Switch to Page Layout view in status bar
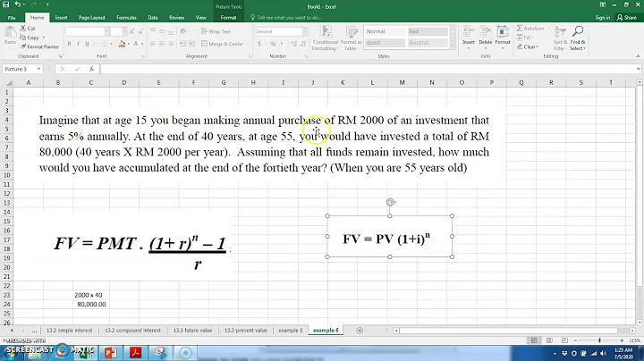 point(549,340)
